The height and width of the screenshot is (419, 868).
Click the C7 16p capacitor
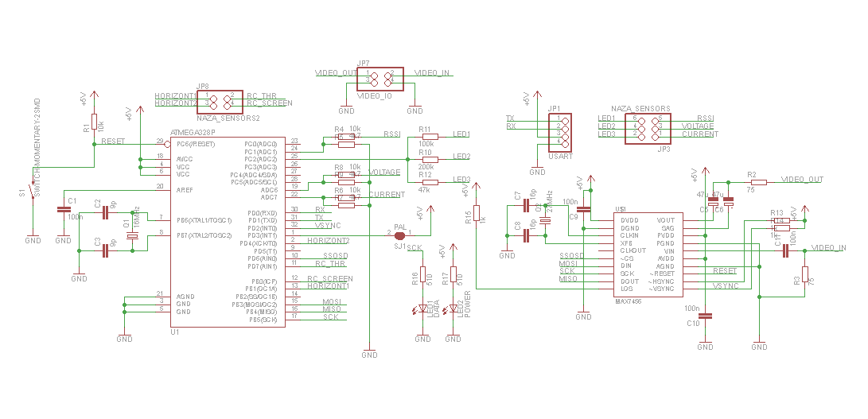pos(527,206)
